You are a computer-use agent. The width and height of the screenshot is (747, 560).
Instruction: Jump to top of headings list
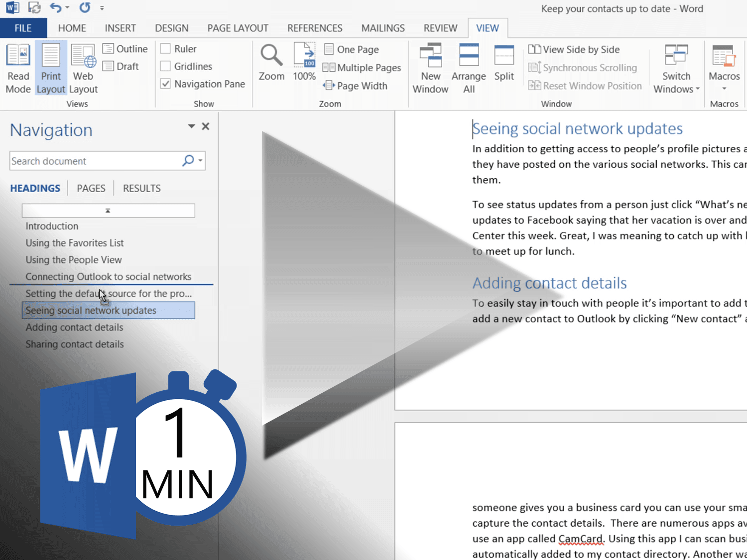108,211
